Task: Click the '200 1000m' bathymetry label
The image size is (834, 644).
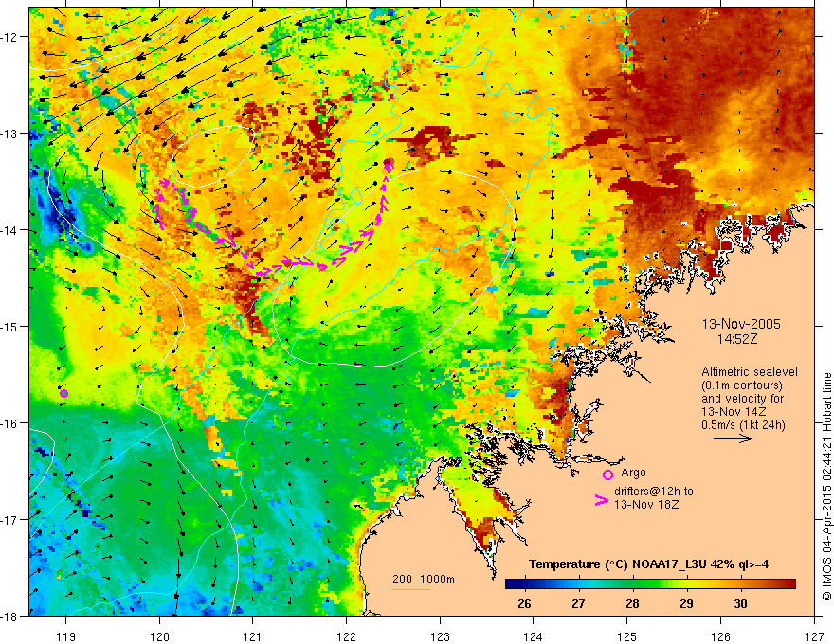Action: [x=424, y=580]
